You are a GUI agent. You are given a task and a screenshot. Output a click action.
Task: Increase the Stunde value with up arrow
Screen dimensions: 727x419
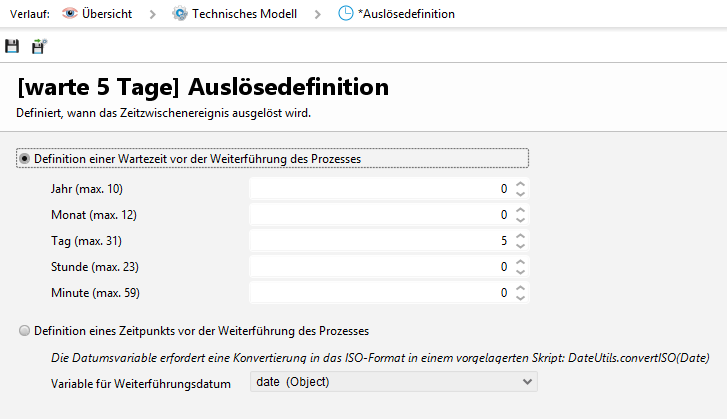coord(520,262)
